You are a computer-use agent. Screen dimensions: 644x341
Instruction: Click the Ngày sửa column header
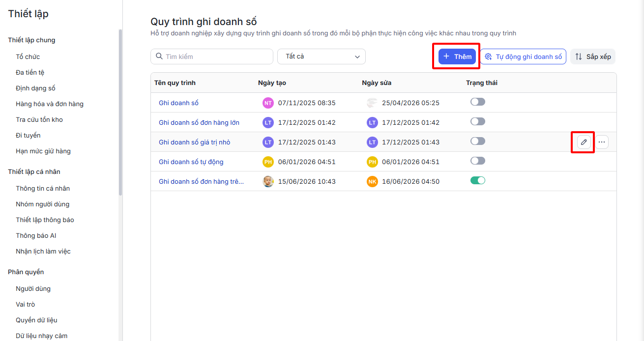click(x=377, y=83)
